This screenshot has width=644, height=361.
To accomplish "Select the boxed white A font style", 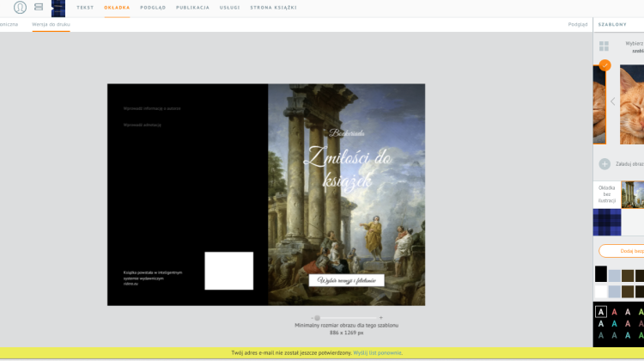I will coord(601,312).
